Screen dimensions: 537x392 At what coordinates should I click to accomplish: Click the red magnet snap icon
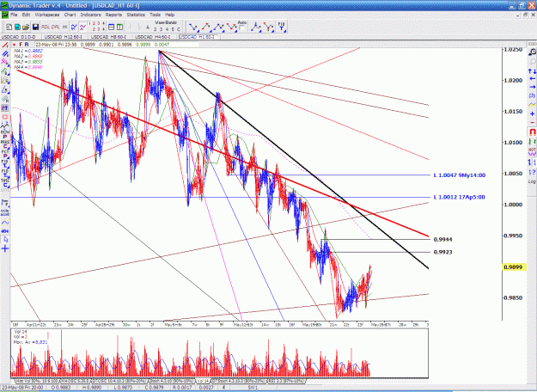click(x=532, y=132)
